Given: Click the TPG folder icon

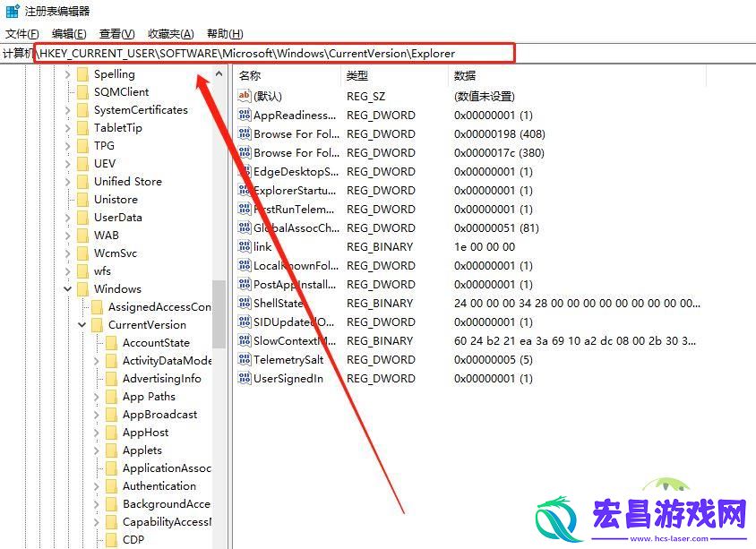Looking at the screenshot, I should click(x=83, y=146).
